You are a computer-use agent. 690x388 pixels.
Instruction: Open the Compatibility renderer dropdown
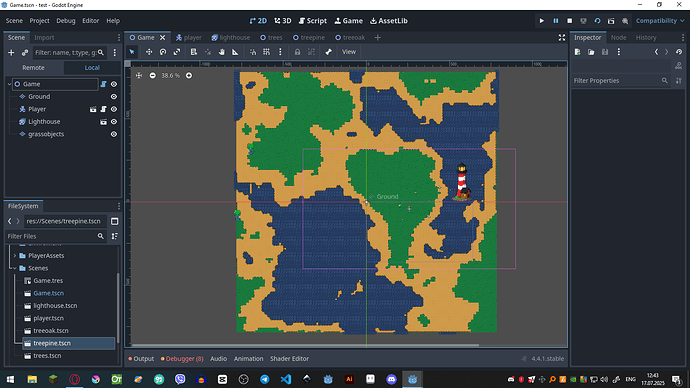(660, 21)
